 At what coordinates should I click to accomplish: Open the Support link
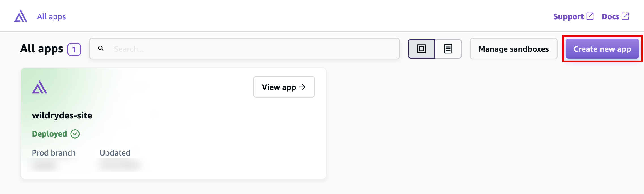click(x=568, y=17)
